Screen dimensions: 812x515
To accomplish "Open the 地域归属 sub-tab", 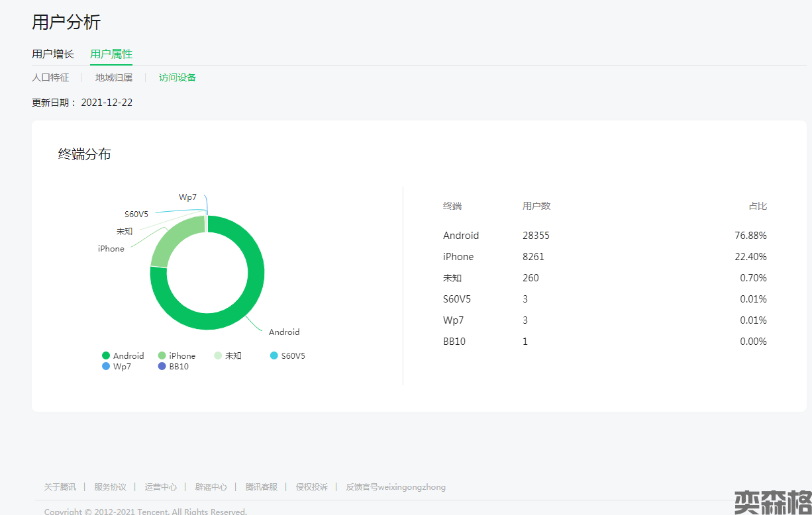I will [114, 77].
